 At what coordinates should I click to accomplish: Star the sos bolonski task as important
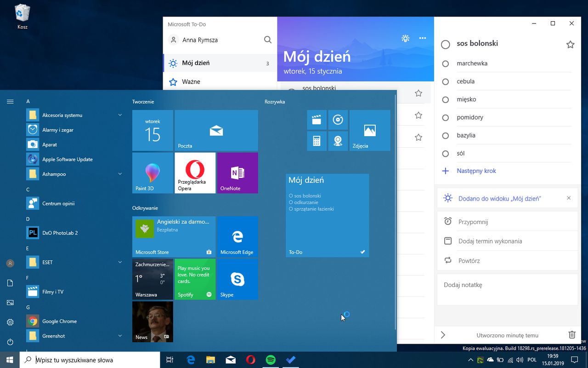(x=570, y=45)
